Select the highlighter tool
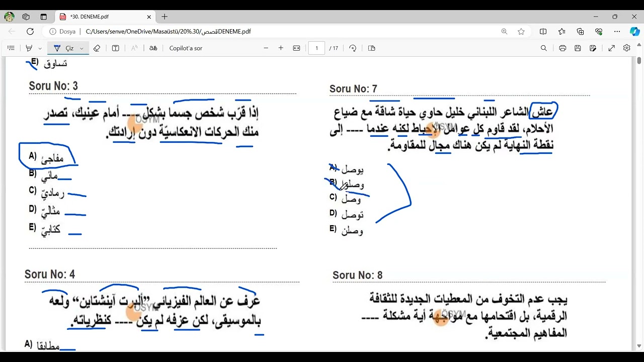 [29, 48]
